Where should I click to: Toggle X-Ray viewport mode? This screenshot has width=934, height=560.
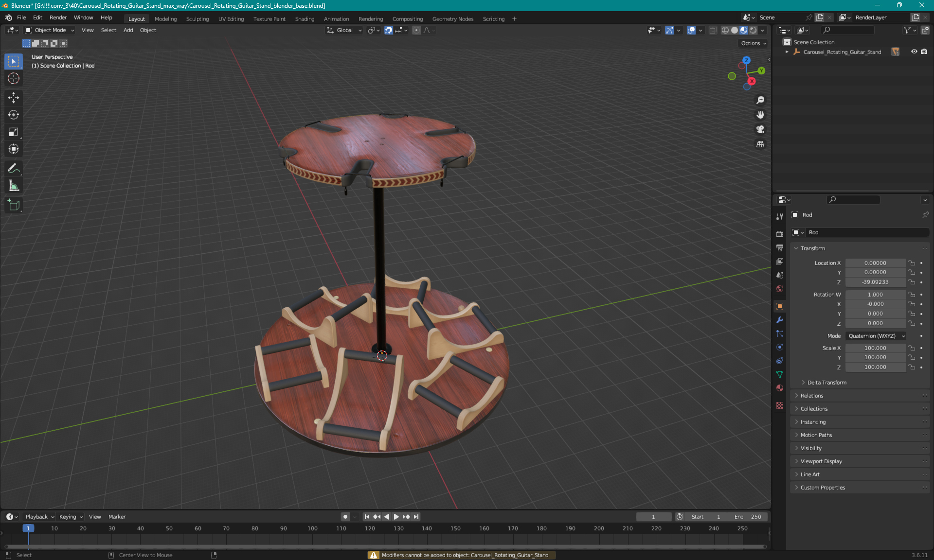[713, 30]
